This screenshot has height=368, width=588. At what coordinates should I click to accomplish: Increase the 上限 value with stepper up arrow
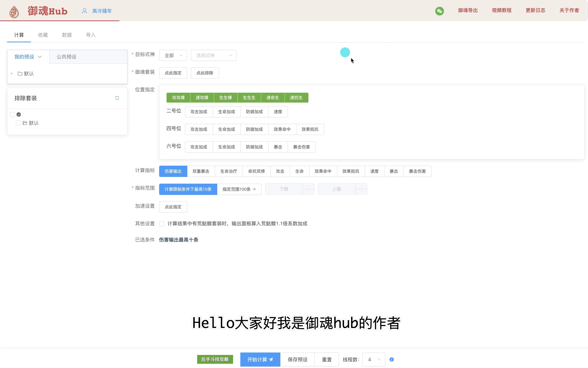click(x=361, y=186)
